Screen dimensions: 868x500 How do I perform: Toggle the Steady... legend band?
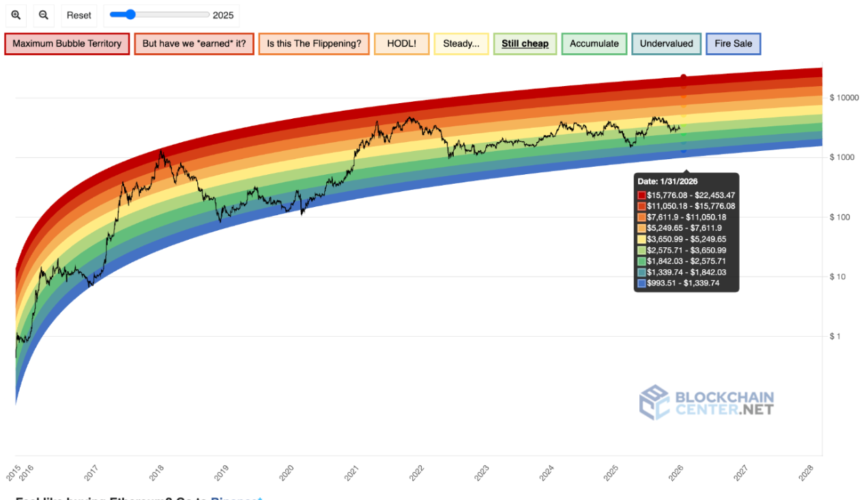461,44
